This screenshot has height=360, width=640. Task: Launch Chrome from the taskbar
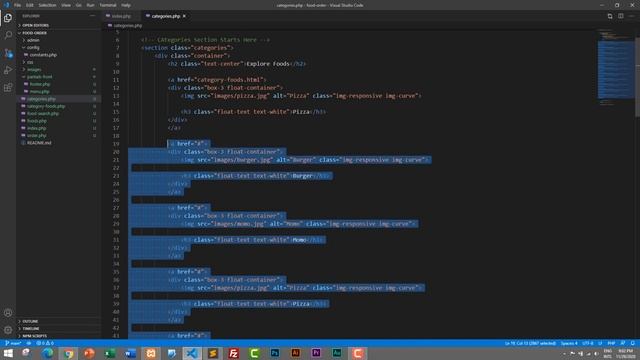(x=69, y=353)
